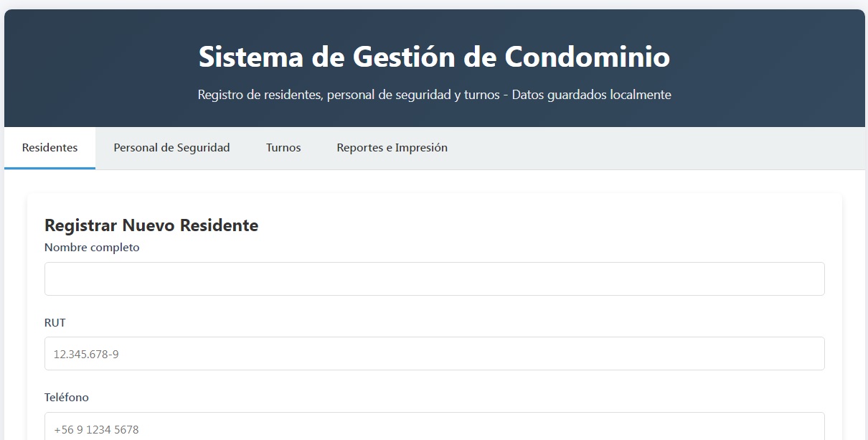This screenshot has width=868, height=440.
Task: Click the RUT field label
Action: click(x=55, y=322)
